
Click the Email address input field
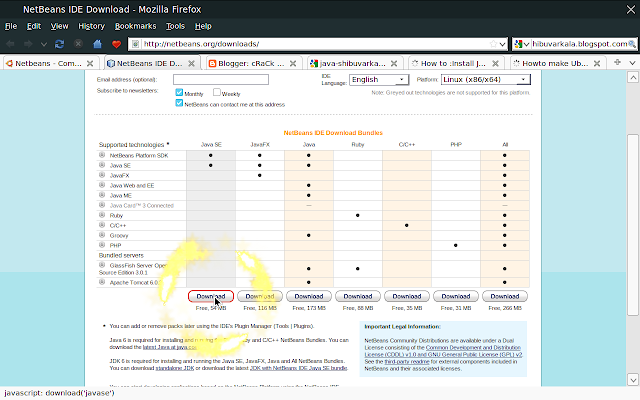click(x=221, y=80)
